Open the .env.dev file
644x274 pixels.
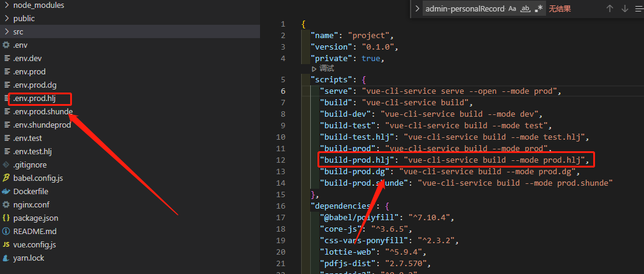coord(28,58)
